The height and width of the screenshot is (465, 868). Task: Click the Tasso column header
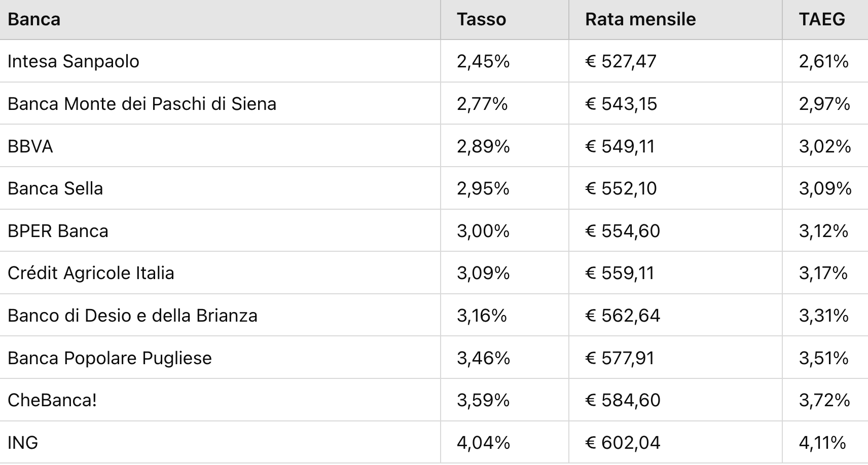(481, 19)
